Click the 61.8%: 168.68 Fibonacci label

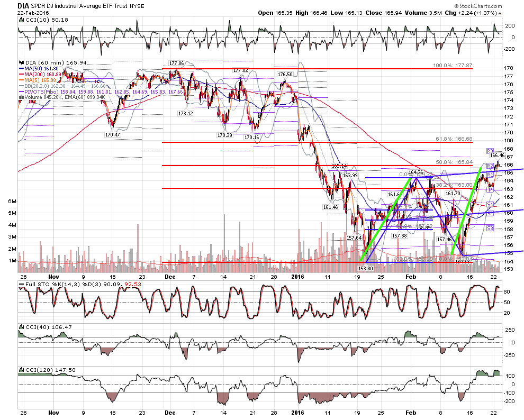point(454,139)
